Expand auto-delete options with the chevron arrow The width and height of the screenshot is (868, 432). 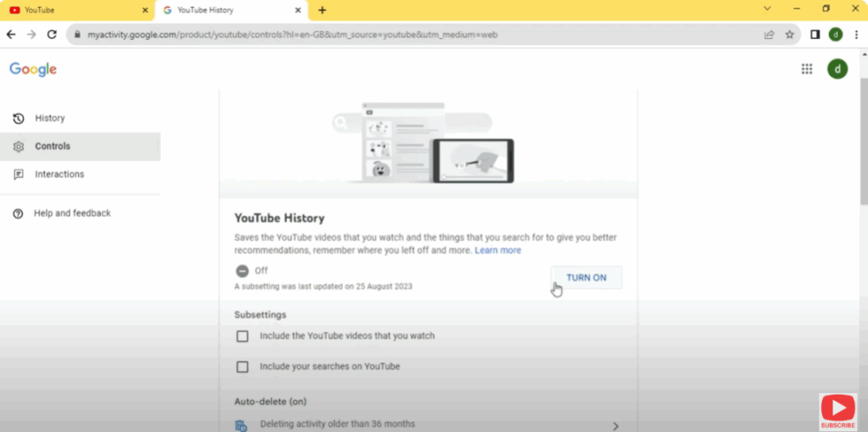[x=615, y=426]
